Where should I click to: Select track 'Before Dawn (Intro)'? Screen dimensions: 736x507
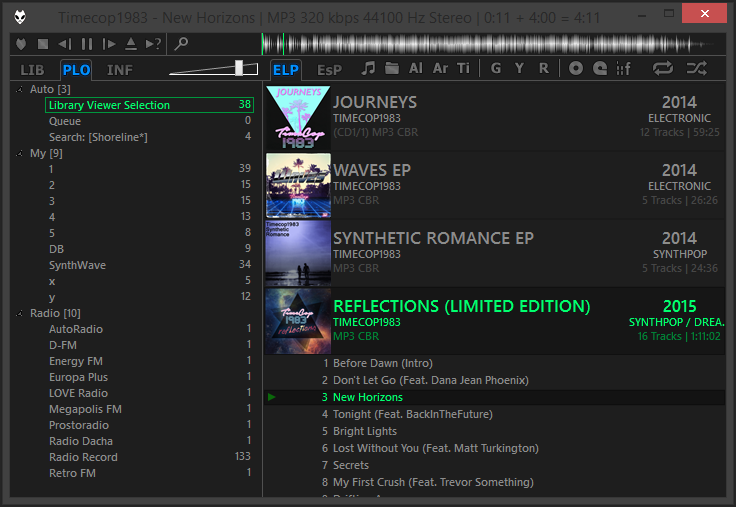(495, 363)
